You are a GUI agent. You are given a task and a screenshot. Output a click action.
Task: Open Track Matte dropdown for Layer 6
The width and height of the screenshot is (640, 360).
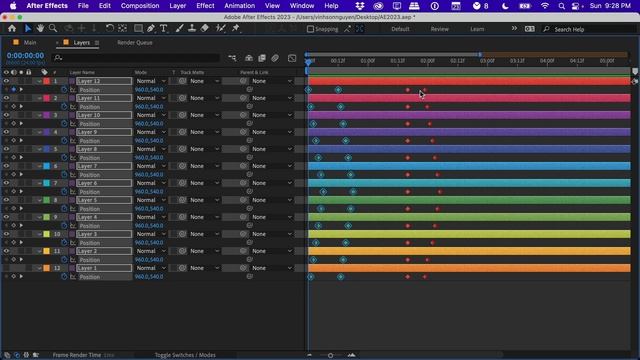(204, 183)
